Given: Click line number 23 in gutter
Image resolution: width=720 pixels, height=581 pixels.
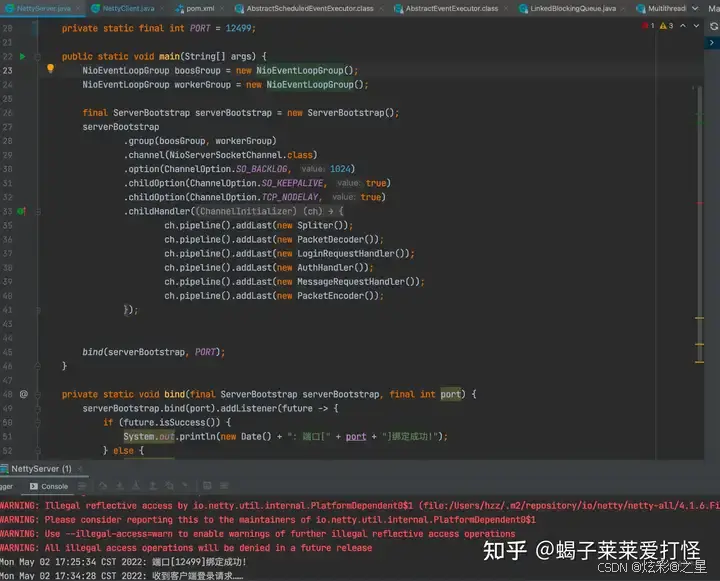Looking at the screenshot, I should (7, 70).
